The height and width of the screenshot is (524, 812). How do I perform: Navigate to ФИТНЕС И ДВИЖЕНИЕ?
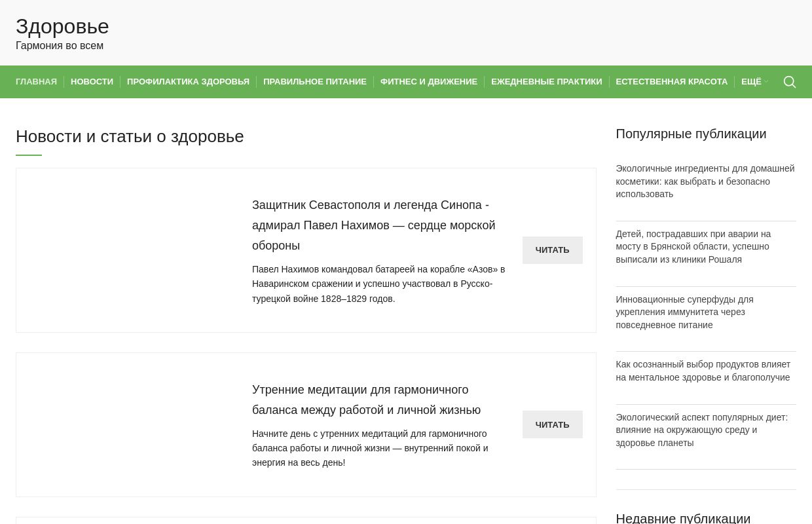(428, 82)
